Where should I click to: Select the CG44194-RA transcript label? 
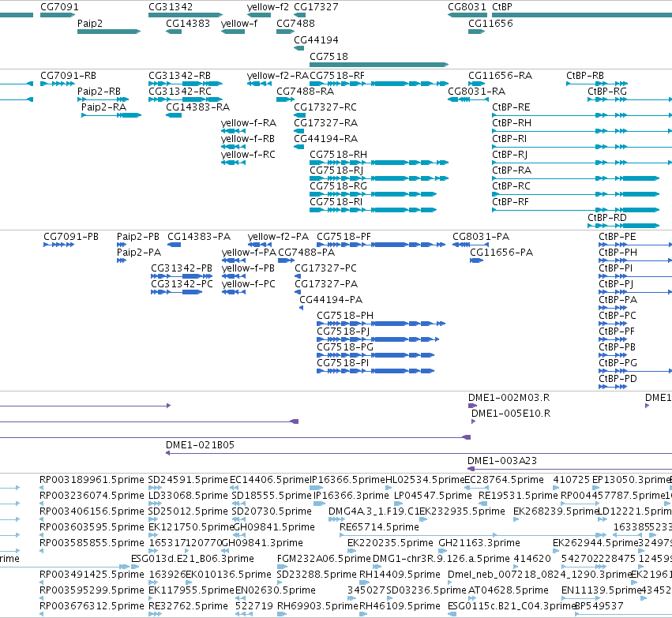325,139
